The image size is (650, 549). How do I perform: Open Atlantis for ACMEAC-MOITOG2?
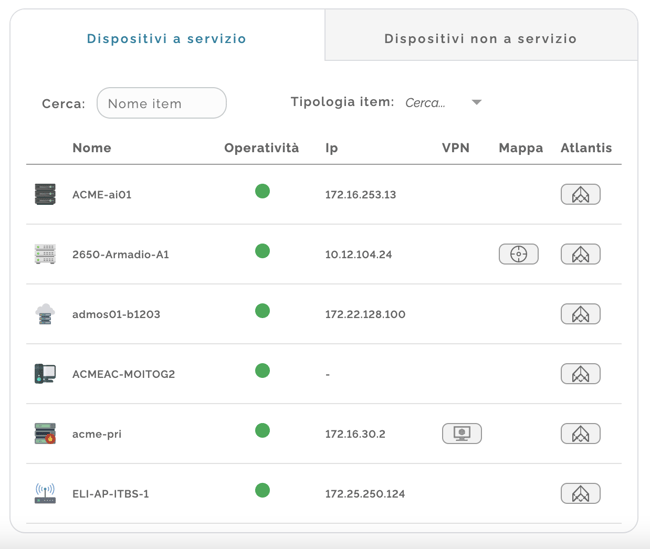pyautogui.click(x=580, y=374)
